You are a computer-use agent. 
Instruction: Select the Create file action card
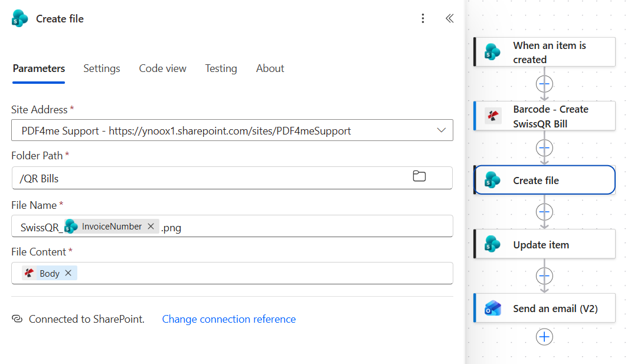pyautogui.click(x=544, y=180)
